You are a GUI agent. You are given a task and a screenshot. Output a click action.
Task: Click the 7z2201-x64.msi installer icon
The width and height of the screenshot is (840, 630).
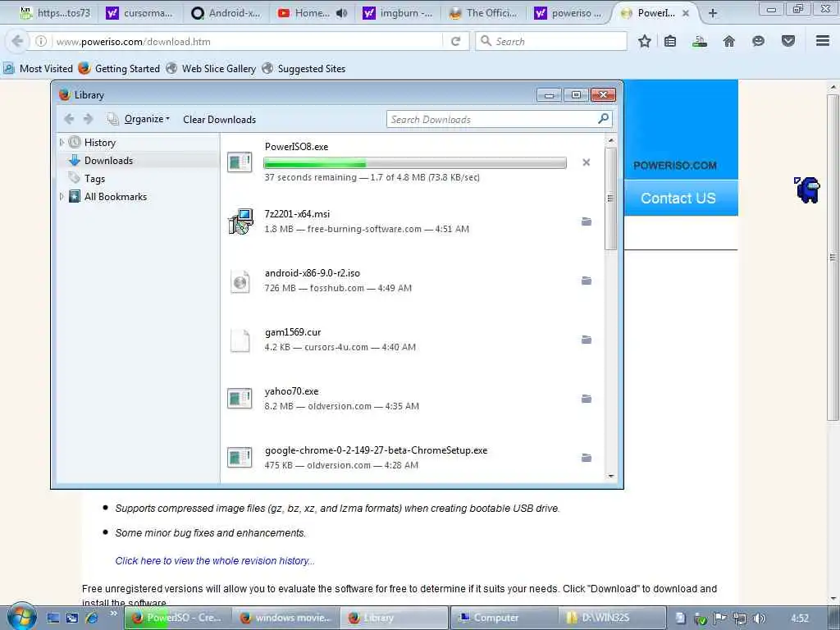pos(240,221)
